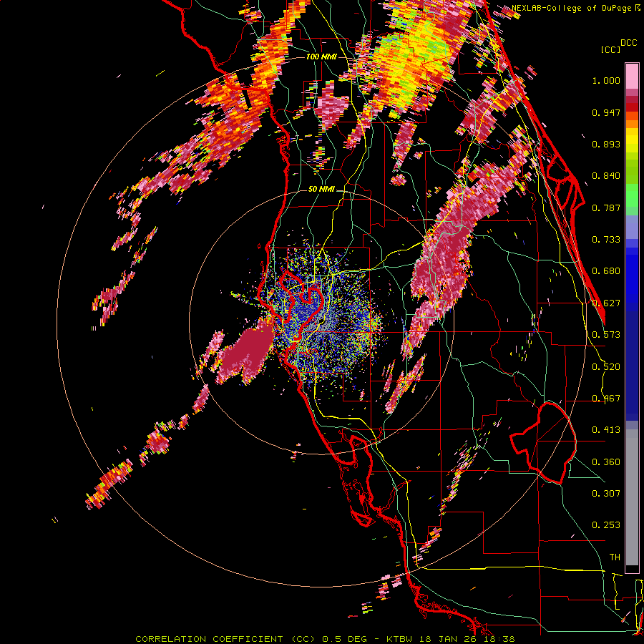Click the 0.680 legend value
The image size is (644, 644).
point(606,271)
